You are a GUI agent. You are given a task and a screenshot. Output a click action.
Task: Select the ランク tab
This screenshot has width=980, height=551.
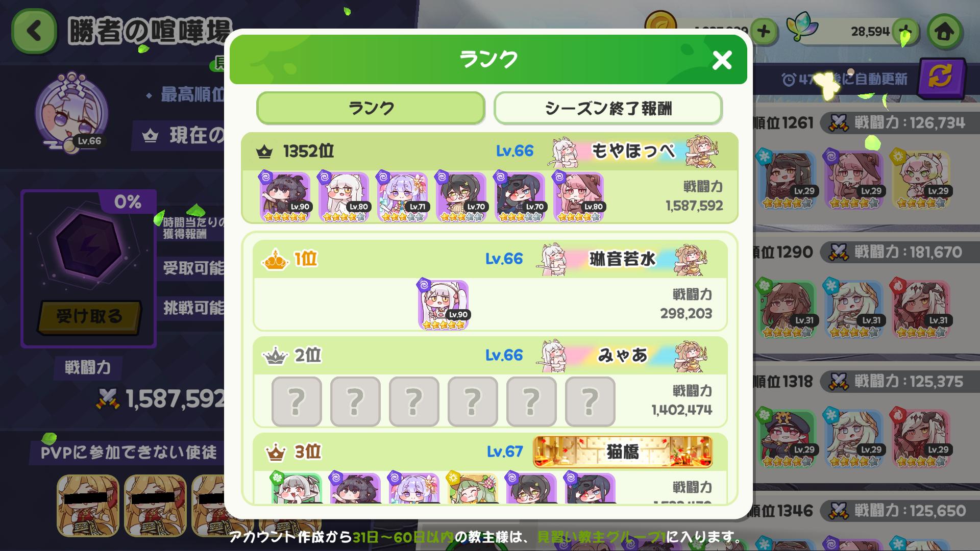point(371,108)
